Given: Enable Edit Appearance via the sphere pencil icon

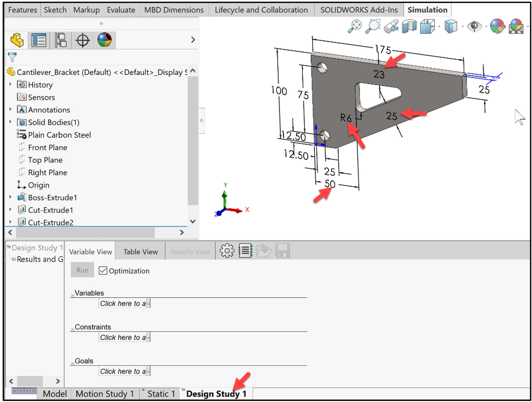Looking at the screenshot, I should (x=498, y=27).
